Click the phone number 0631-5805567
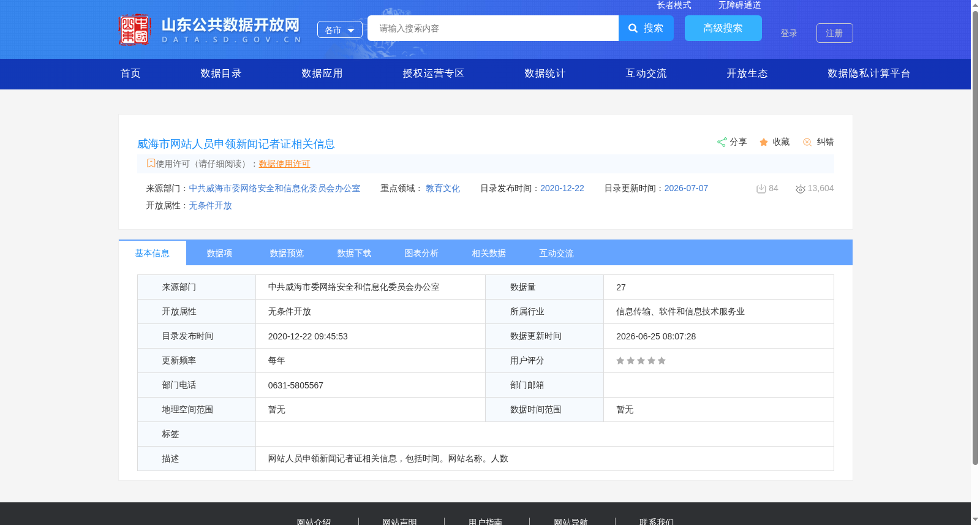This screenshot has height=525, width=980. pos(296,385)
